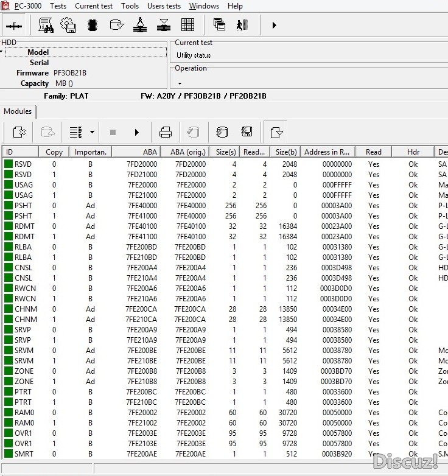Screen dimensions: 448x476
Task: Click the play arrow in the Modules toolbar
Action: point(137,132)
